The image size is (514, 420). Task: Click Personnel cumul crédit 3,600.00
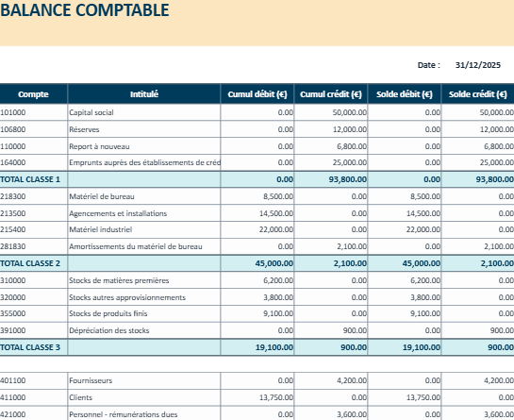(x=352, y=414)
